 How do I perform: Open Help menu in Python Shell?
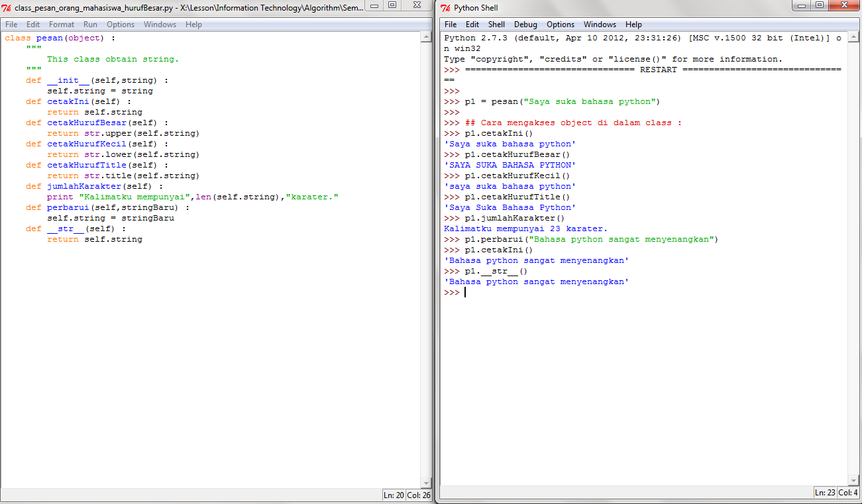633,25
